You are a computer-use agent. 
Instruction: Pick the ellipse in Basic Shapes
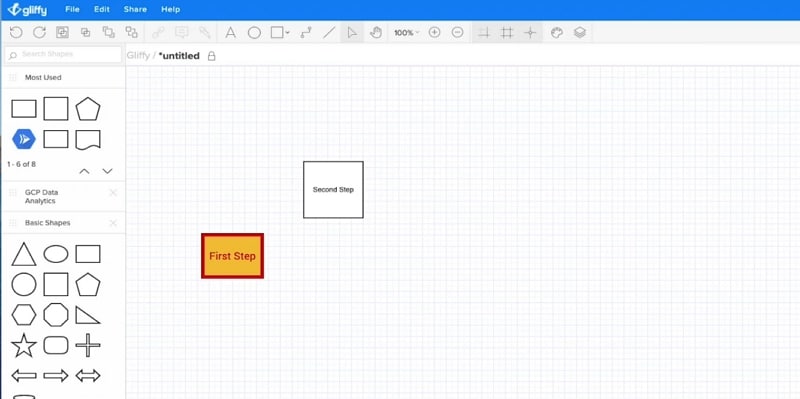point(56,254)
